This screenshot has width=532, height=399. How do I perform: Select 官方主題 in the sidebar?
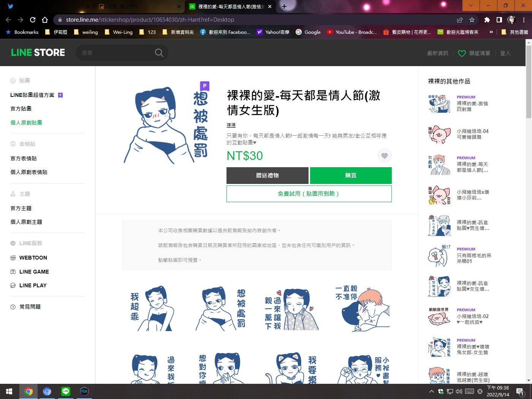(x=21, y=208)
